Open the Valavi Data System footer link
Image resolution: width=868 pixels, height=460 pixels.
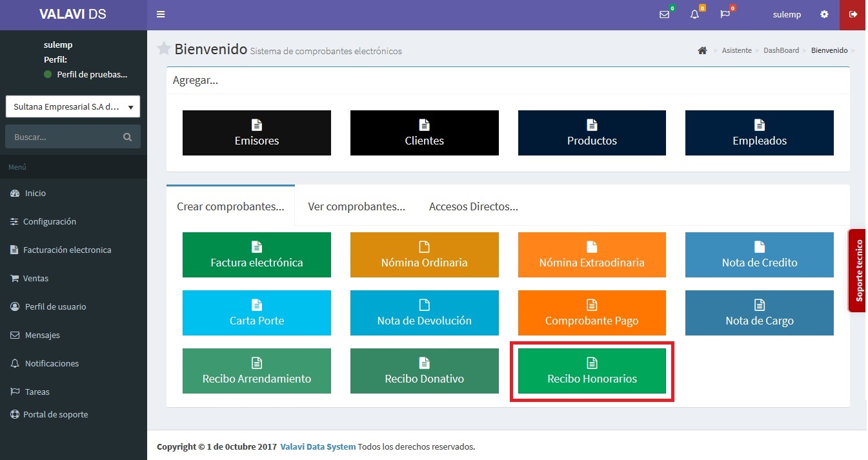tap(318, 446)
